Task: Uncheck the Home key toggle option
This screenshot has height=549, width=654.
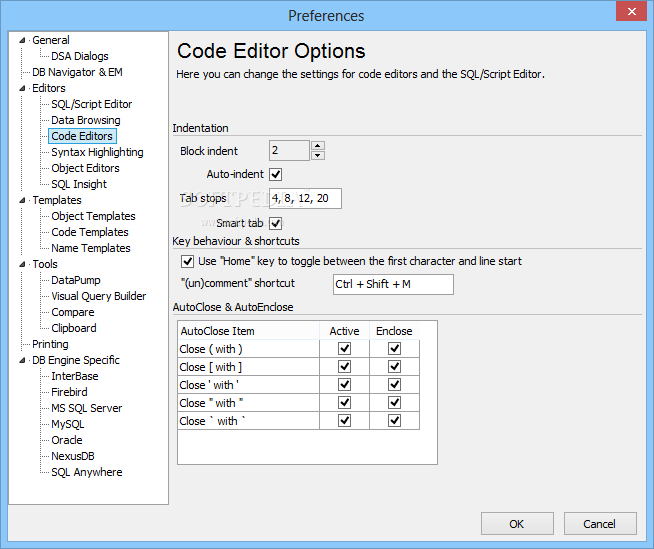Action: pyautogui.click(x=187, y=261)
